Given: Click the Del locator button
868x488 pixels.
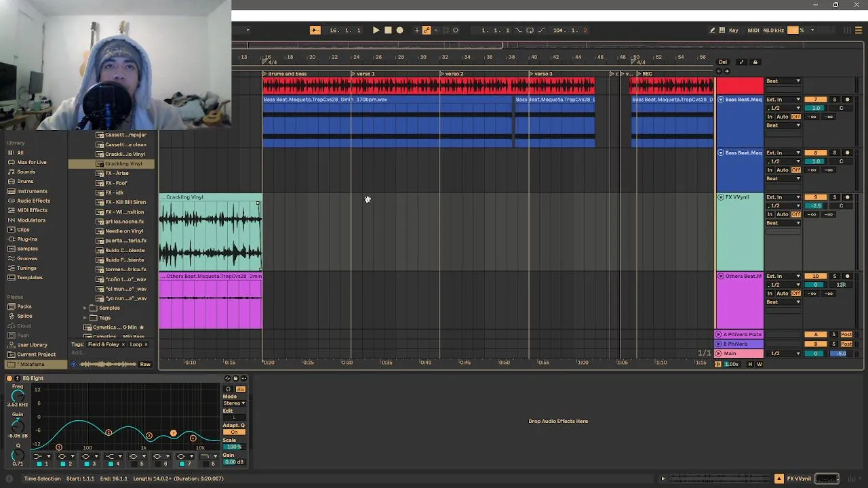Looking at the screenshot, I should tap(723, 62).
